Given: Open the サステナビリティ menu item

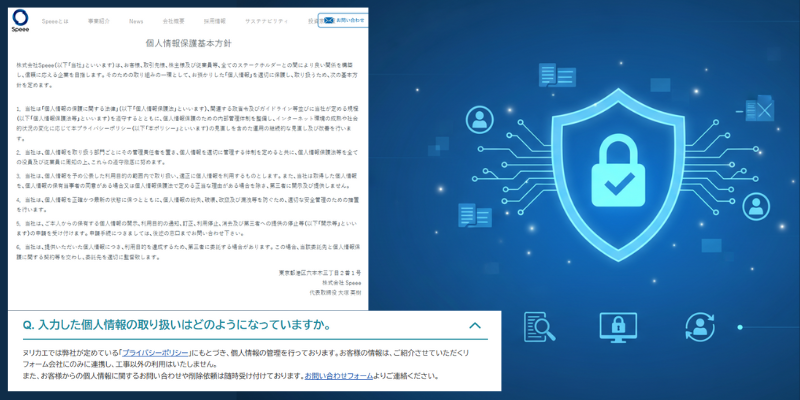Looking at the screenshot, I should pos(266,21).
